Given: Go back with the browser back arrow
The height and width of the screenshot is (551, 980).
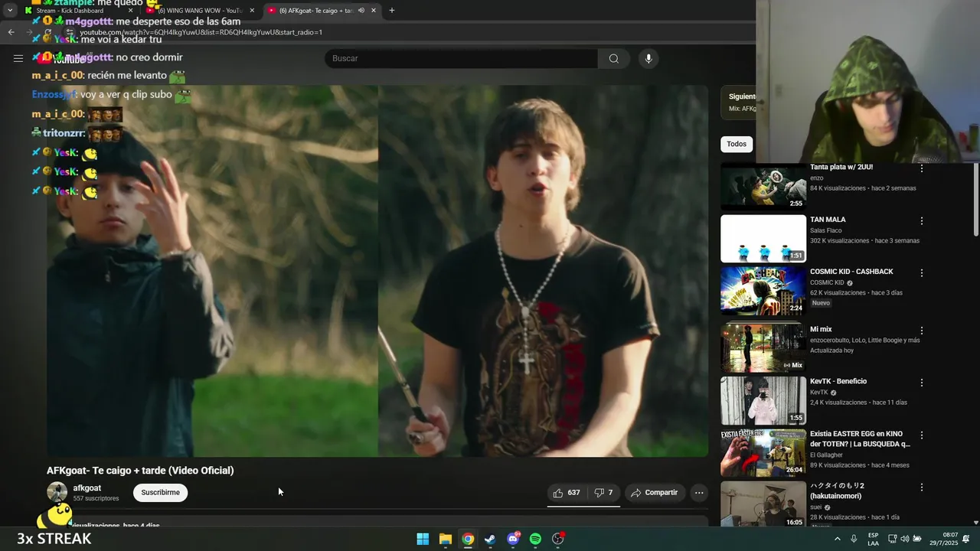Looking at the screenshot, I should [x=11, y=32].
